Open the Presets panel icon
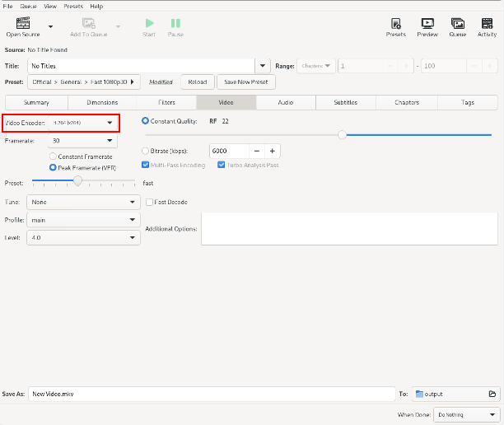This screenshot has height=425, width=504. 395,23
